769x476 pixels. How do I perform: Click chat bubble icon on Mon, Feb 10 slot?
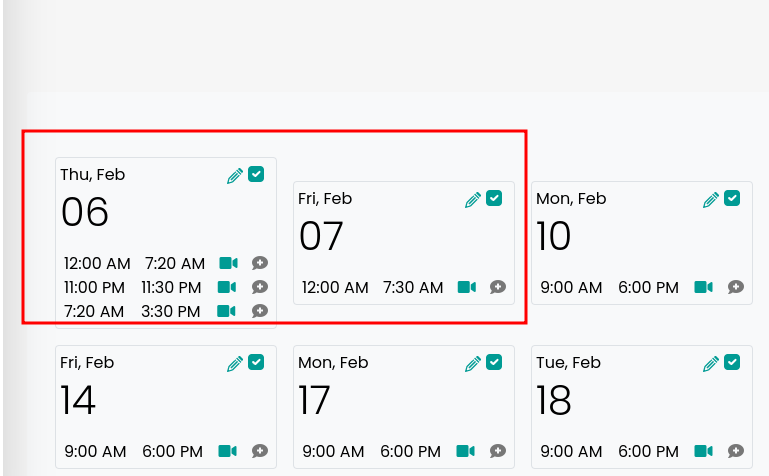[736, 287]
